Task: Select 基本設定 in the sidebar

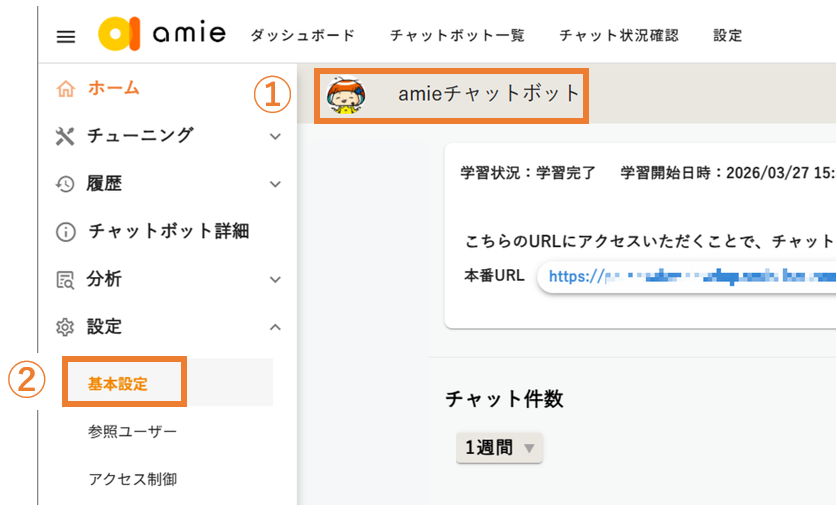Action: point(118,383)
